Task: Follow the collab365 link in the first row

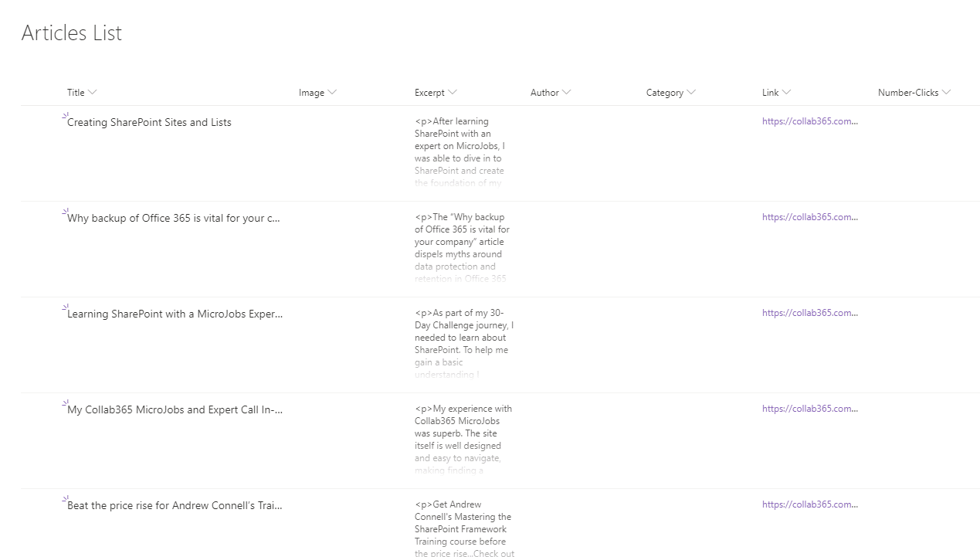Action: click(809, 121)
